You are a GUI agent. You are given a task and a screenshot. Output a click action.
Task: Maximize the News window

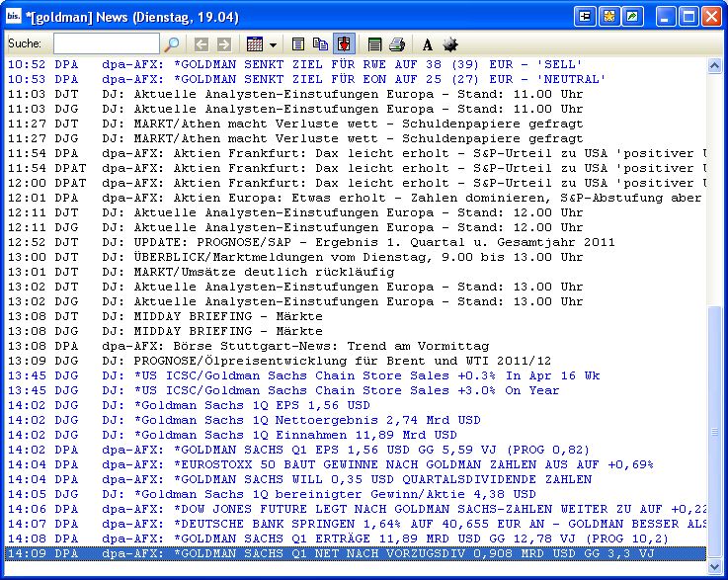coord(688,17)
